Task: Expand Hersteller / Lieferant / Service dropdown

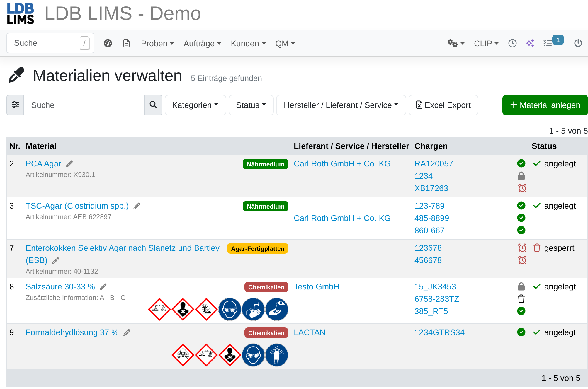Action: 341,105
